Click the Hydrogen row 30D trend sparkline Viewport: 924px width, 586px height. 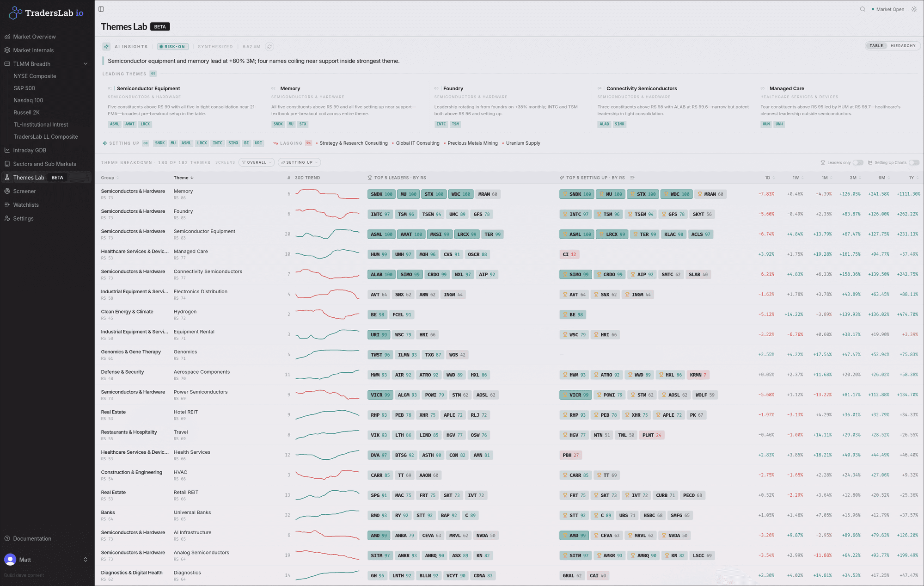coord(327,315)
